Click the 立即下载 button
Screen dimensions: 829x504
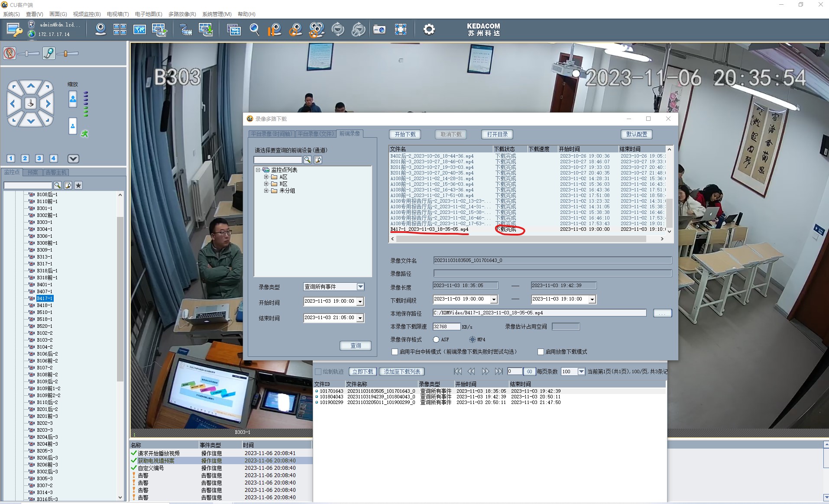[363, 372]
